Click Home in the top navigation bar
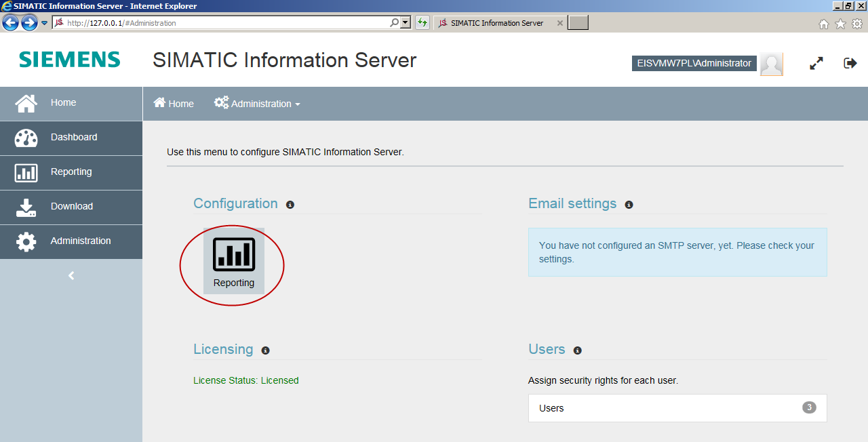The height and width of the screenshot is (442, 868). tap(174, 104)
